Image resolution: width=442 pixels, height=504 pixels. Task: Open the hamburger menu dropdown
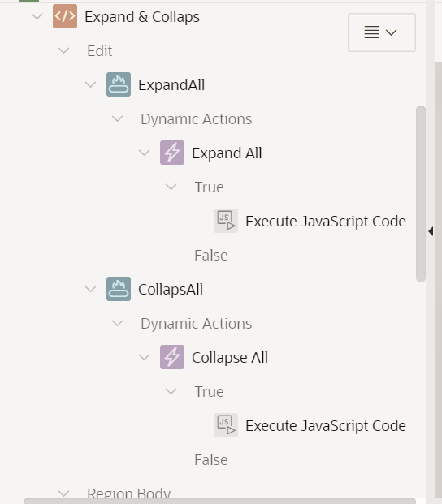[x=382, y=32]
